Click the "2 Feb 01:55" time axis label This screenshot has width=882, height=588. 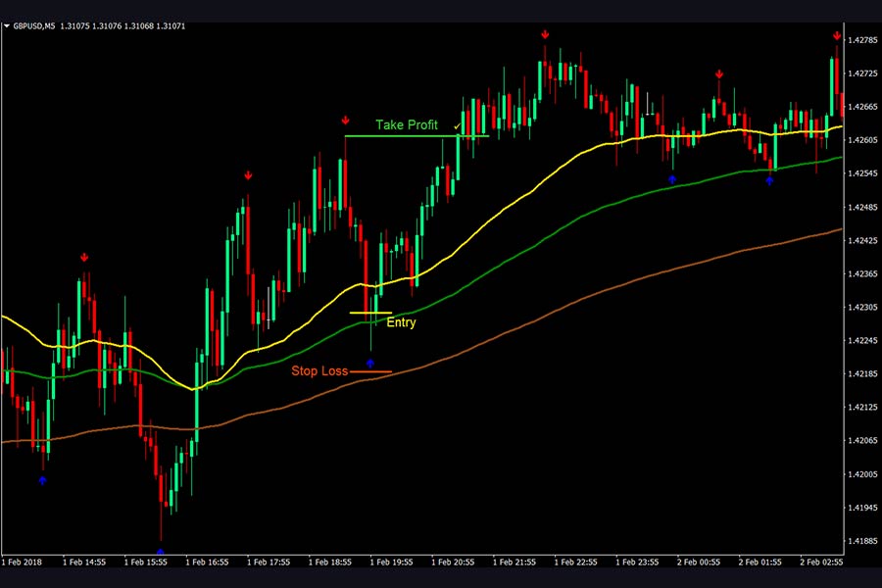click(759, 563)
